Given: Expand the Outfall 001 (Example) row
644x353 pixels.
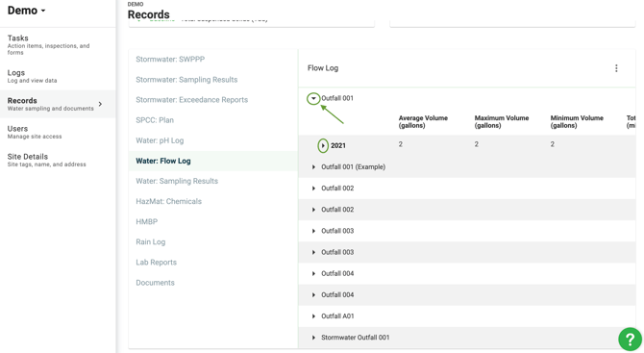Looking at the screenshot, I should pyautogui.click(x=313, y=166).
